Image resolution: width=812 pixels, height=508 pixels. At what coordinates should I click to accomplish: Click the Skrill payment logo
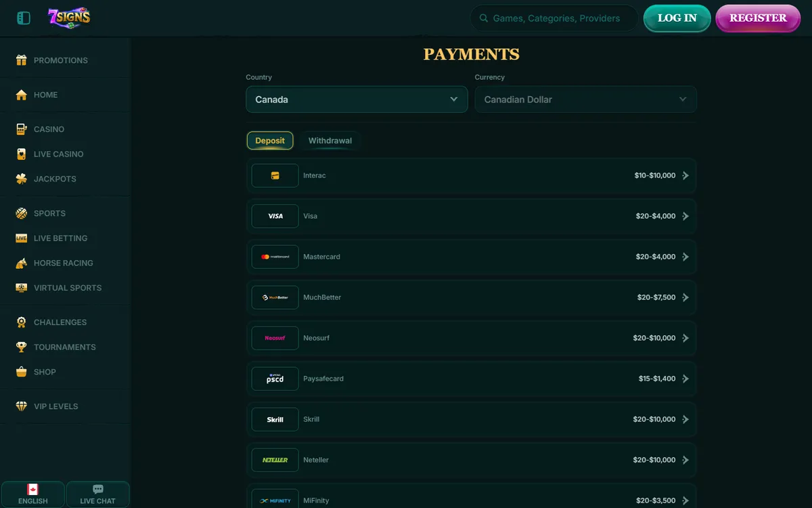pos(275,419)
